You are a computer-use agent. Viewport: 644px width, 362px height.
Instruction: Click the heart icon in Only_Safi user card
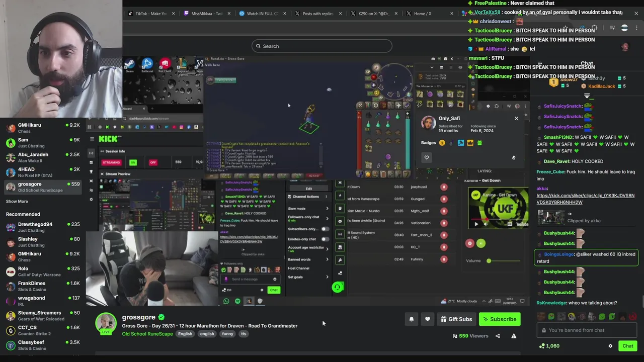click(x=427, y=157)
